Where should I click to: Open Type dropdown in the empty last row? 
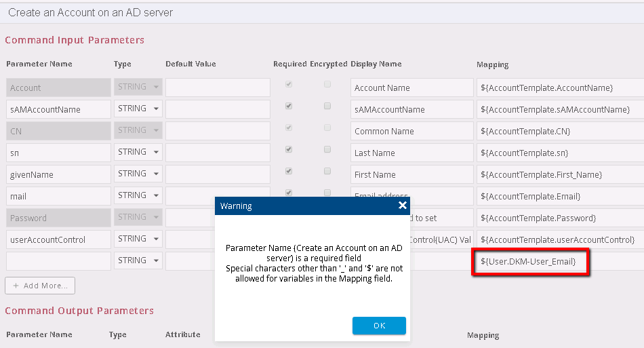[x=138, y=261]
